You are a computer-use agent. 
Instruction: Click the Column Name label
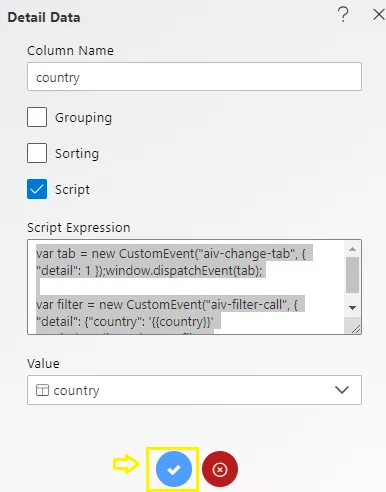(x=70, y=51)
